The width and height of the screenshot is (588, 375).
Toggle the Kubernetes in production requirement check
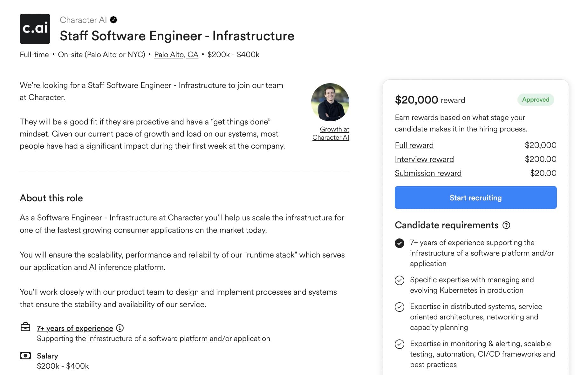[x=400, y=280]
